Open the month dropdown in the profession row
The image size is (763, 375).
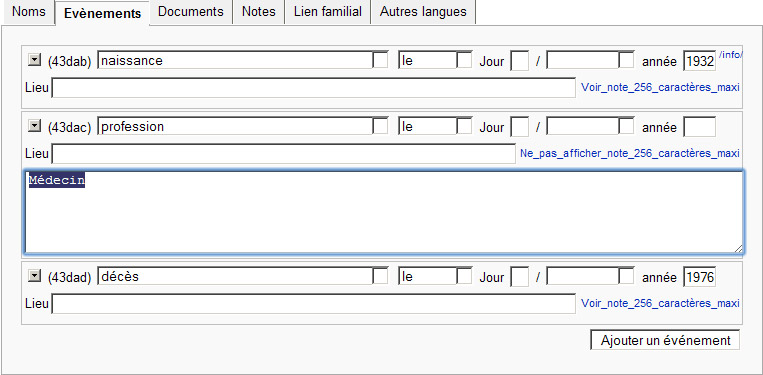click(627, 127)
